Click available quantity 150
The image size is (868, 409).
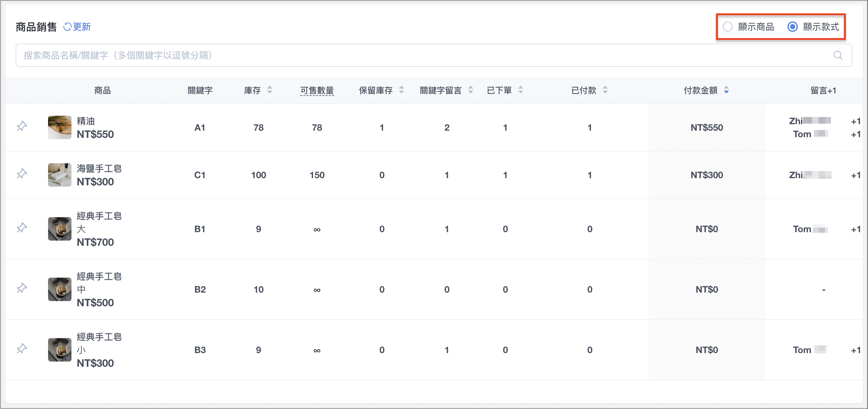pyautogui.click(x=317, y=175)
